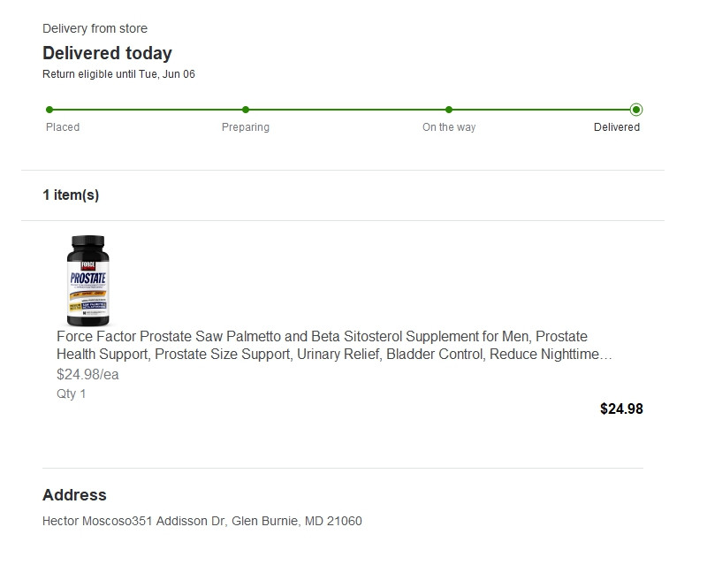Click the Preparing status label

coord(246,127)
